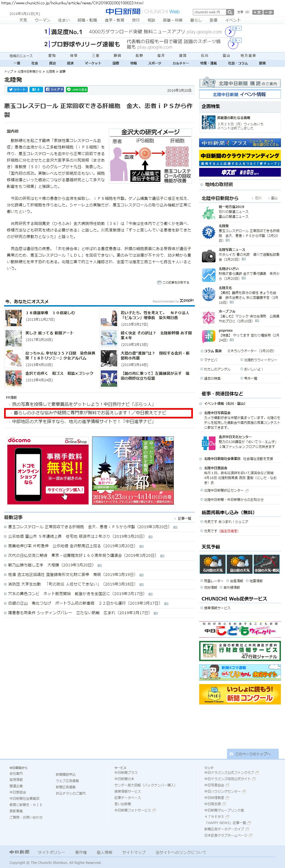The height and width of the screenshot is (868, 285).
Task: Select 石川 in regional news tabs
Action: 204,56
